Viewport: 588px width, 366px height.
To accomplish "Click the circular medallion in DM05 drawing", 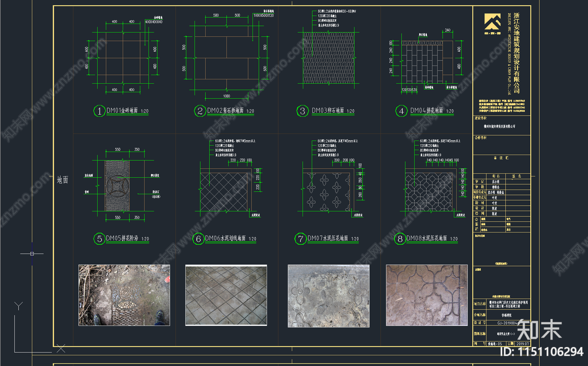I will (x=117, y=186).
